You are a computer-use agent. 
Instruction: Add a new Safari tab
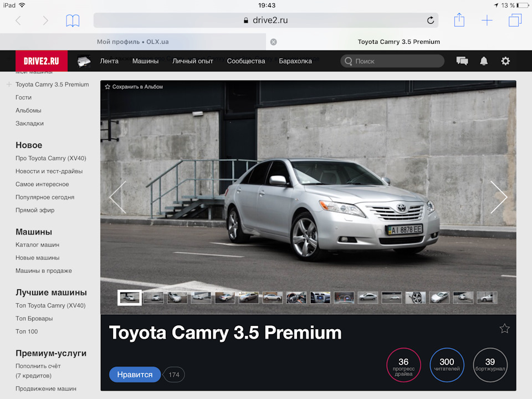(487, 21)
